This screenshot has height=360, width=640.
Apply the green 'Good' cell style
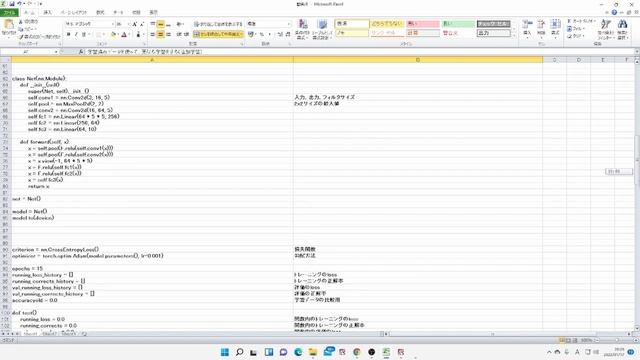(x=458, y=24)
